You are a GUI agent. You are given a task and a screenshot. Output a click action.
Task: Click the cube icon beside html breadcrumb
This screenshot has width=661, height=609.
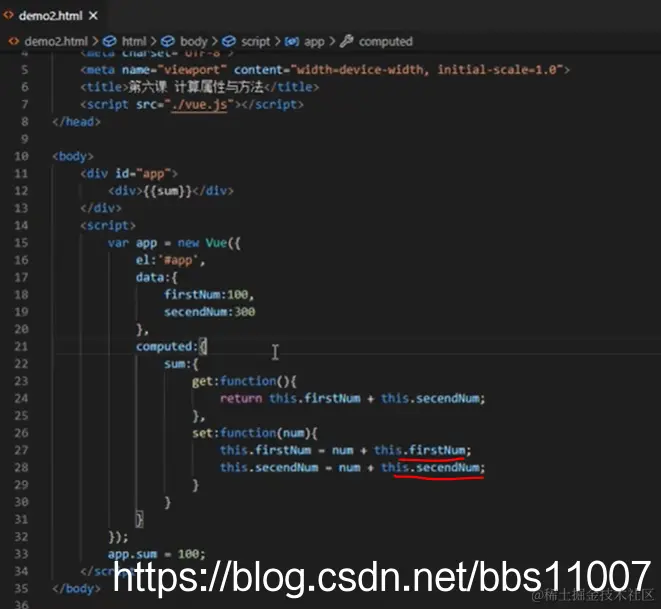coord(110,41)
